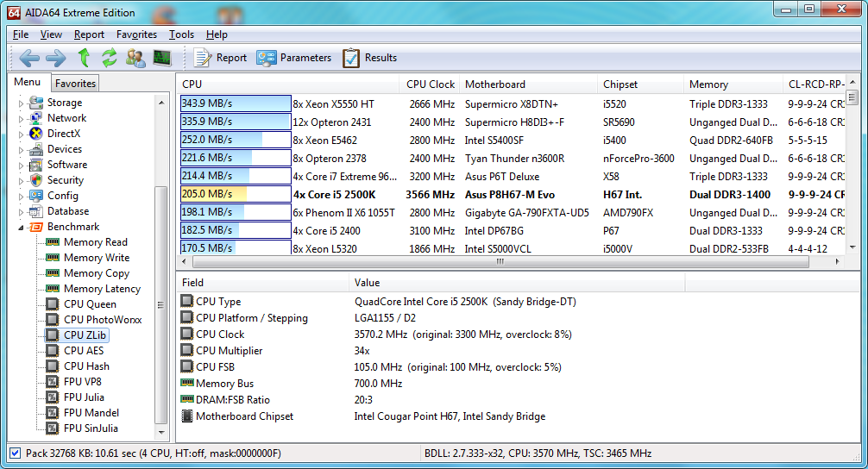Image resolution: width=868 pixels, height=469 pixels.
Task: Select the 343.9 MB/s result bar
Action: 236,103
